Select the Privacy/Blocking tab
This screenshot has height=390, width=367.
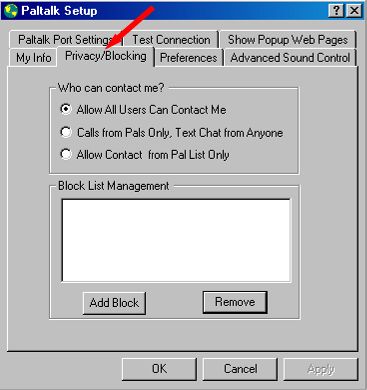click(106, 56)
